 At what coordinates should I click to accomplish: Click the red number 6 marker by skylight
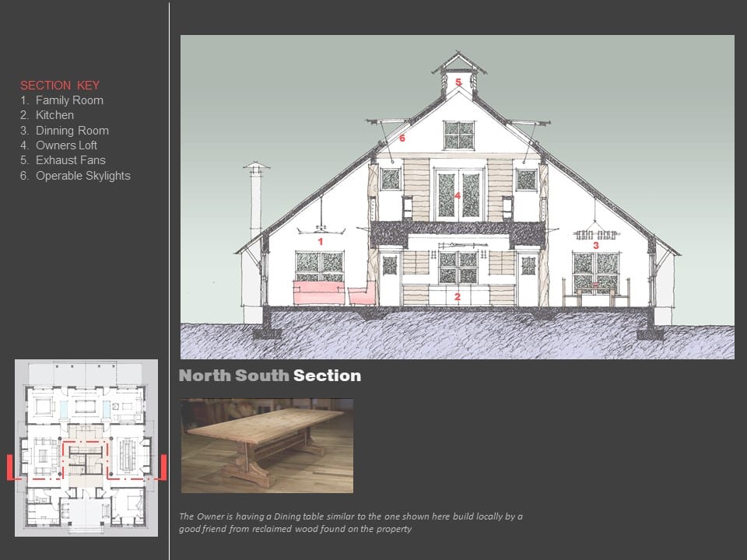click(x=402, y=138)
